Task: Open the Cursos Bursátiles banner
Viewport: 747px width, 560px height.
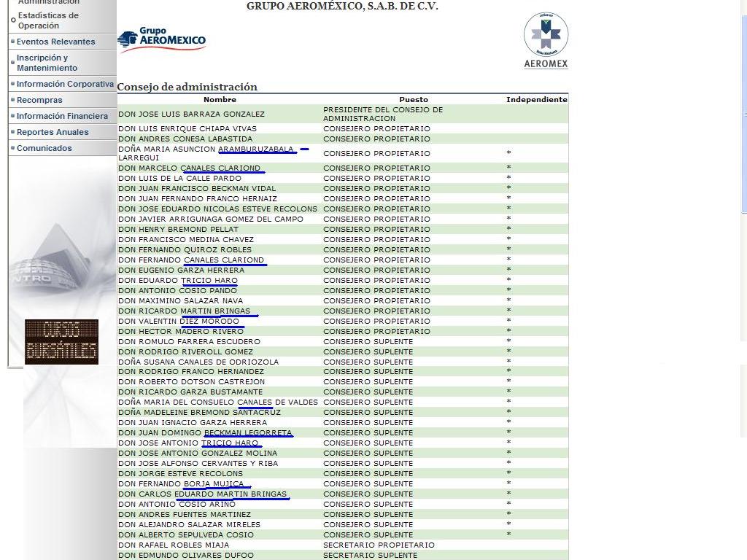Action: (61, 342)
